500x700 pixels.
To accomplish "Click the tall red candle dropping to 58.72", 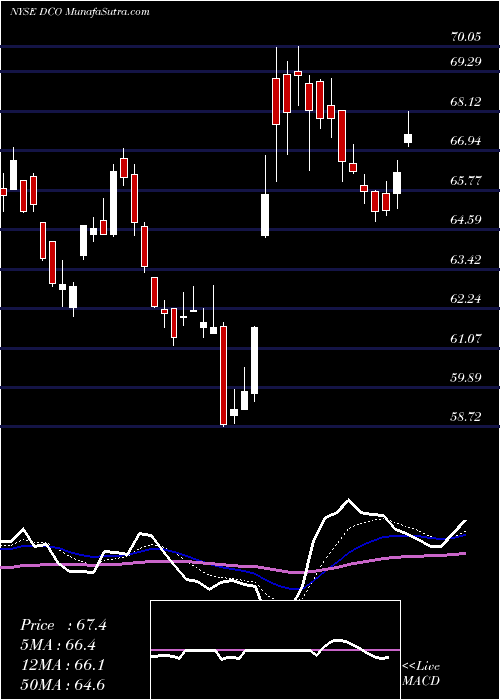I will click(224, 375).
